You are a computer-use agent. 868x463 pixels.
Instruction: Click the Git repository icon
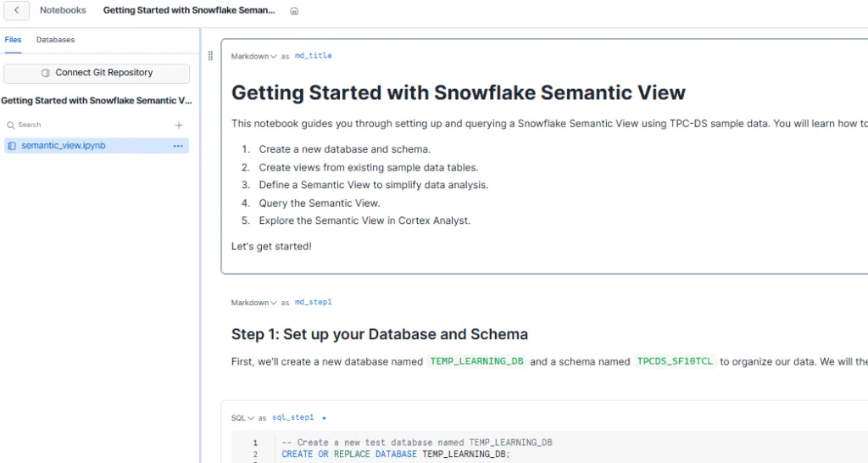tap(46, 73)
